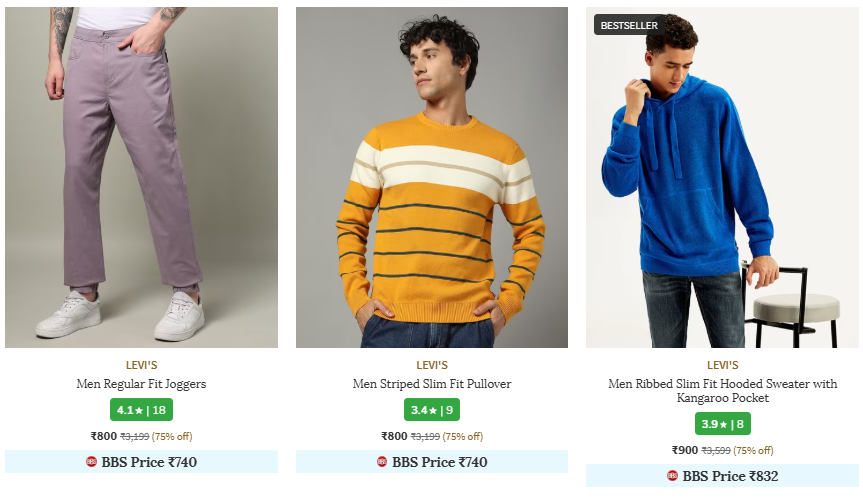Open the Men Regular Fit Joggers title
This screenshot has height=498, width=863.
coord(141,384)
